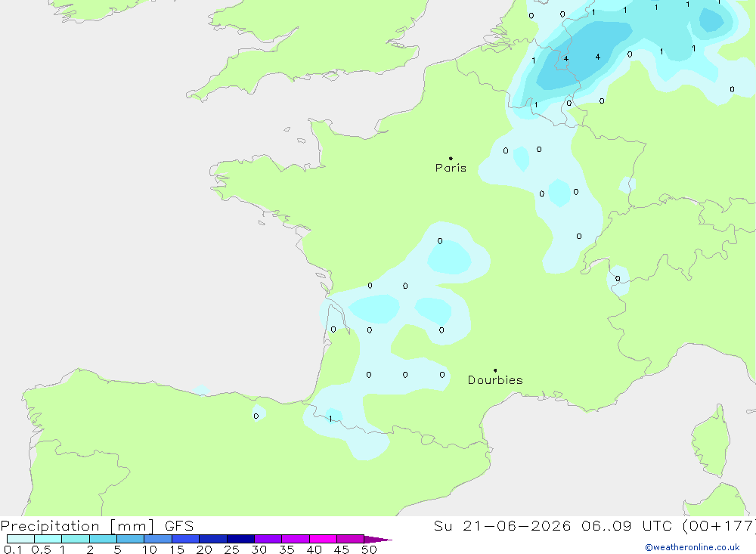Click the 06..09 UTC time range text
Screen dimensions: 756x554
pos(628,525)
